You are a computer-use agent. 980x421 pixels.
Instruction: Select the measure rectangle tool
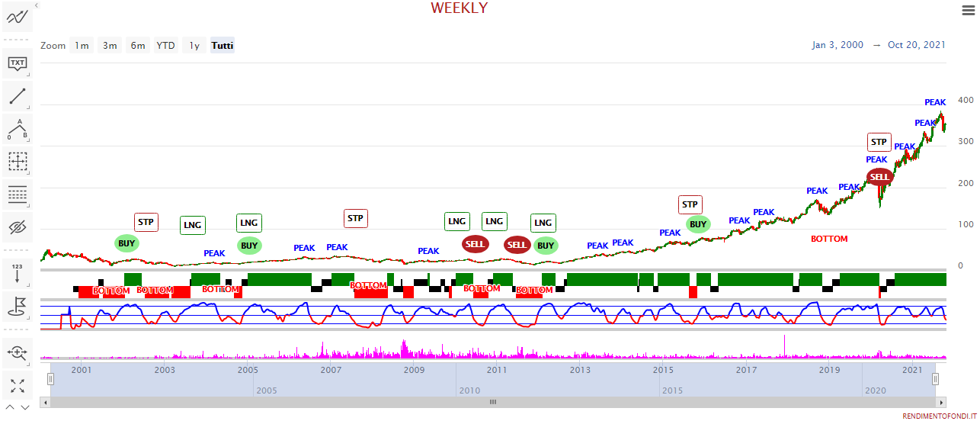(x=18, y=162)
